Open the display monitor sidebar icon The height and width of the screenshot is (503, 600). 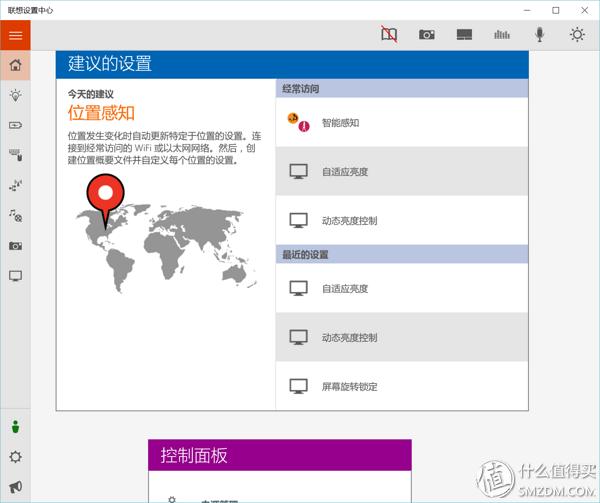click(x=15, y=275)
